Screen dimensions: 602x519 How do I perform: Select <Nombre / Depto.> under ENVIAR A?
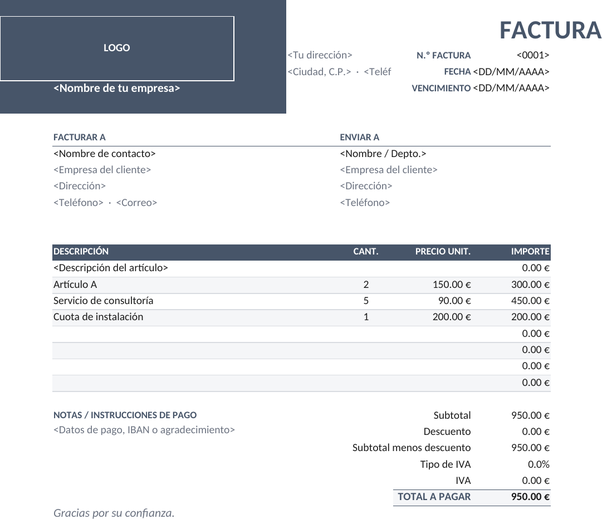pyautogui.click(x=383, y=154)
